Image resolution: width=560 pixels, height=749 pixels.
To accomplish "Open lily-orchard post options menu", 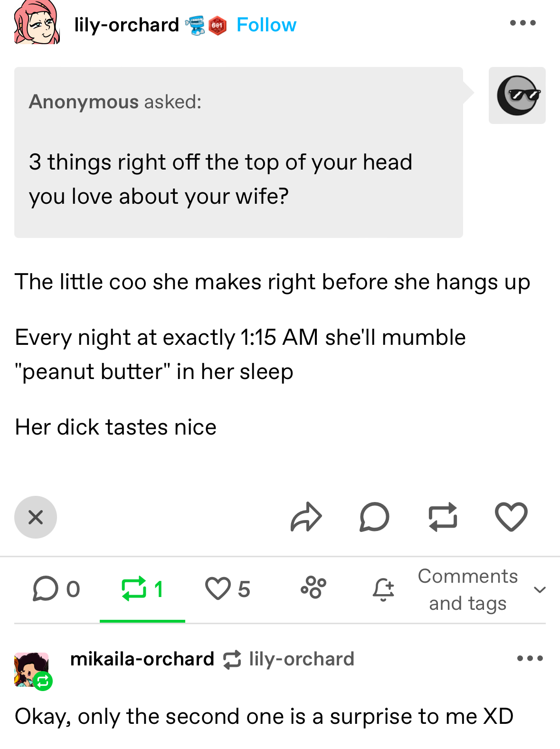I will (522, 23).
